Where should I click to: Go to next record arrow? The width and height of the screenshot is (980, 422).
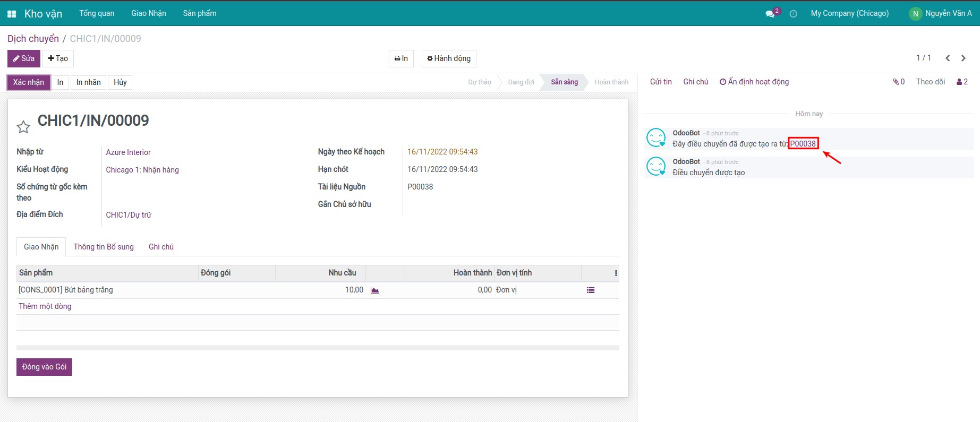(x=963, y=58)
